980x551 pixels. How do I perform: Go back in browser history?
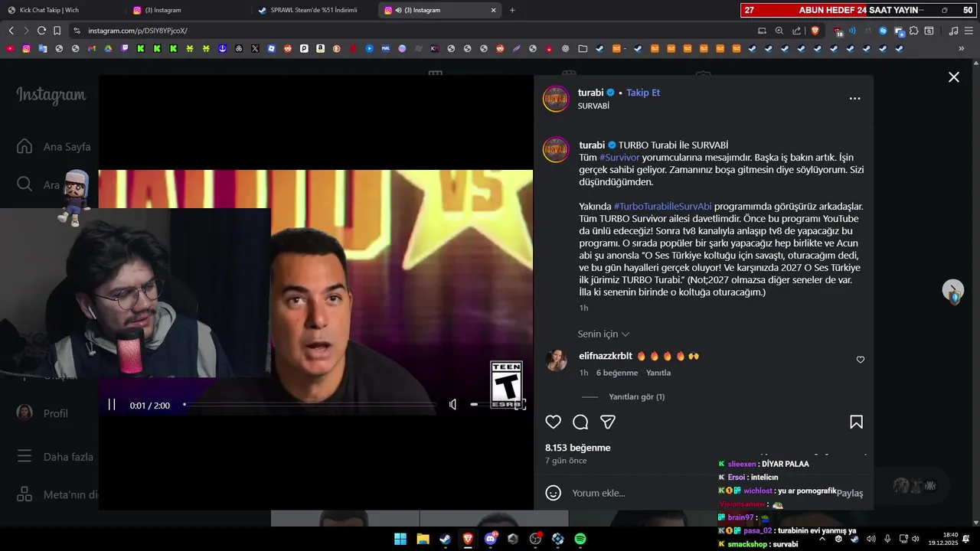pos(11,31)
